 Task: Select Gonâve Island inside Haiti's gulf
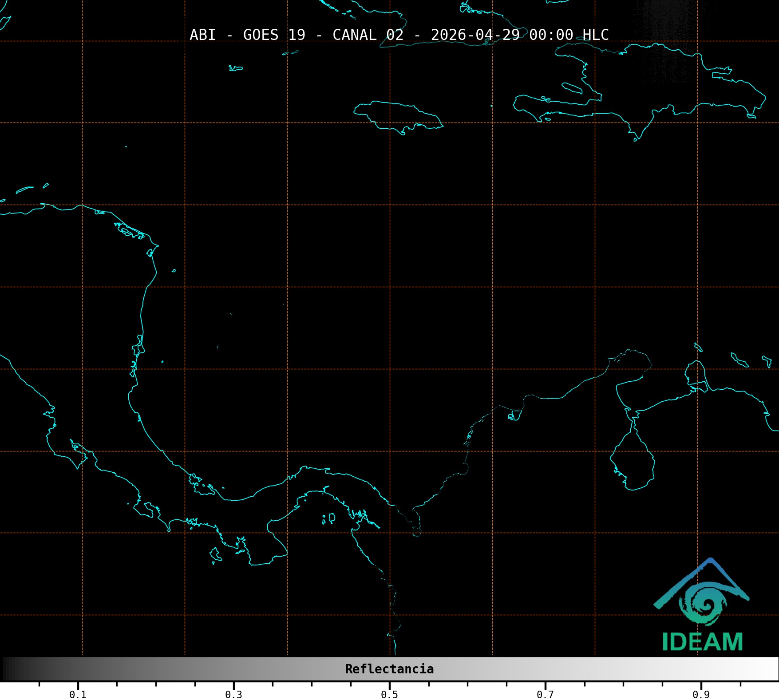coord(572,87)
